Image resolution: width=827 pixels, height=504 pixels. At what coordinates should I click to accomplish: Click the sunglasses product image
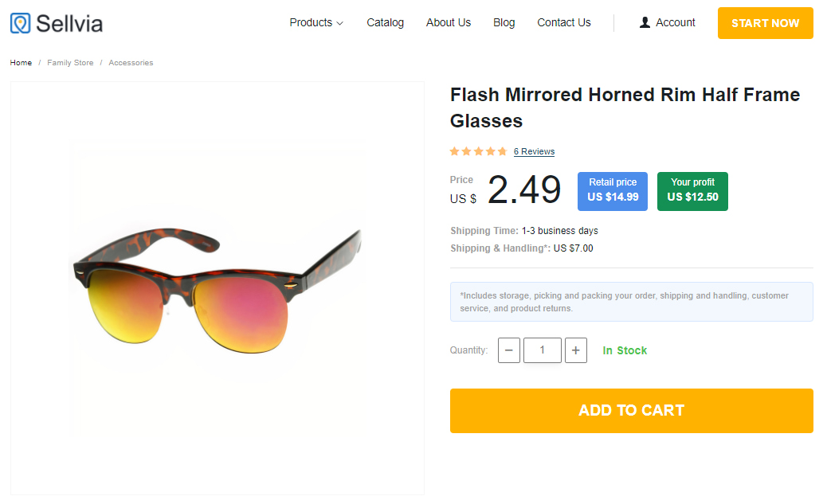click(x=217, y=287)
